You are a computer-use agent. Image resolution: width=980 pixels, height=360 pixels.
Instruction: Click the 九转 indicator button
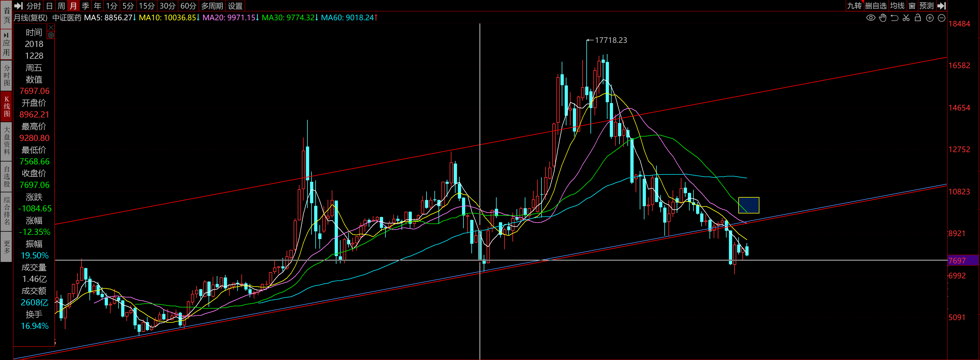tap(854, 6)
